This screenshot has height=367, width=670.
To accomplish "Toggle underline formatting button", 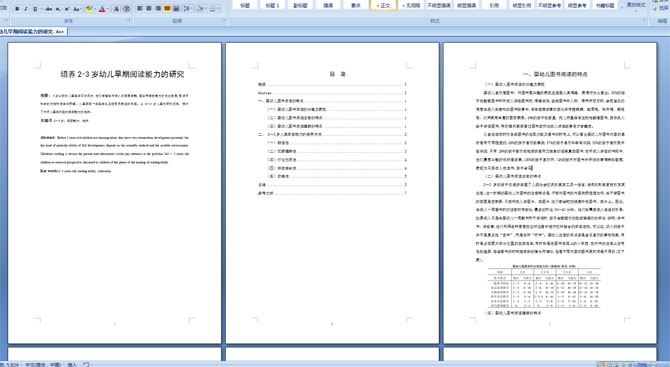I will pyautogui.click(x=35, y=9).
